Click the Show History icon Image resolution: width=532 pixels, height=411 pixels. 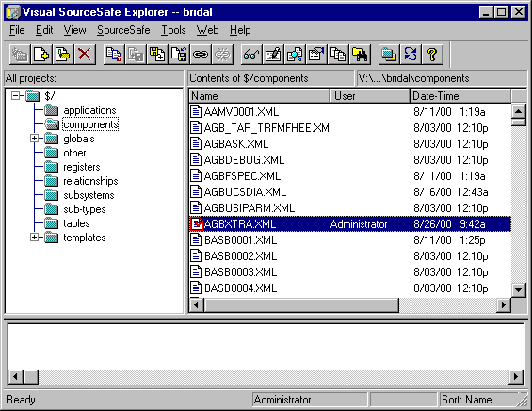(x=338, y=55)
